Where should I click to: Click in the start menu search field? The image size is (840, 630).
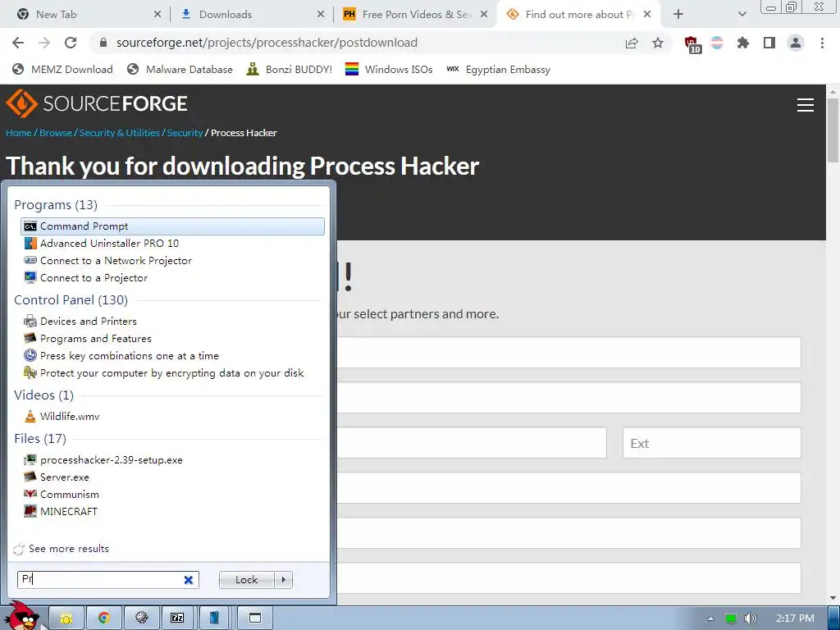point(102,580)
